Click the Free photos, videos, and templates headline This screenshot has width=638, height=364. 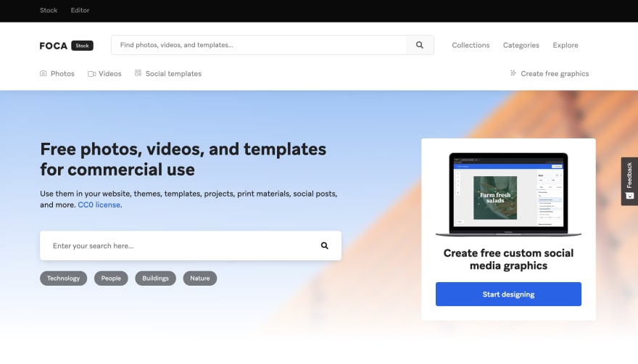pyautogui.click(x=183, y=160)
